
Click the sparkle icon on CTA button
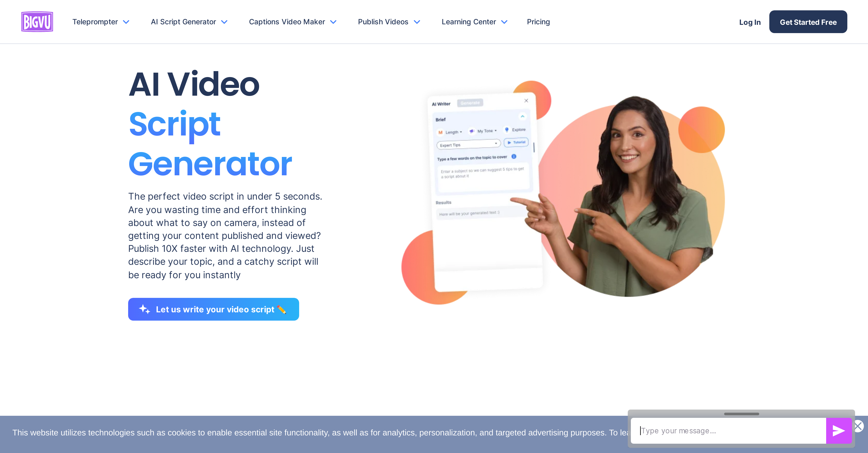[144, 309]
